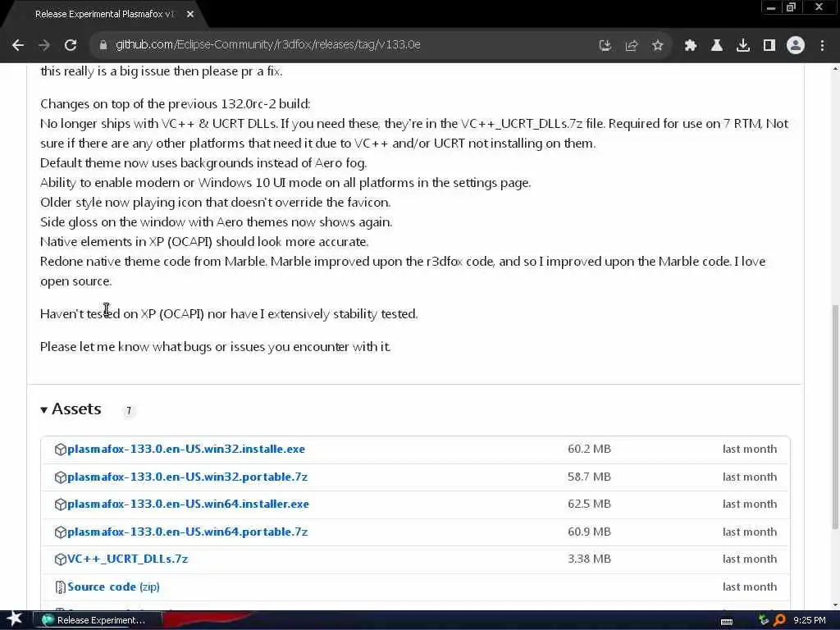This screenshot has height=630, width=840.
Task: Download plasmafox win32 installe.exe
Action: click(x=186, y=450)
